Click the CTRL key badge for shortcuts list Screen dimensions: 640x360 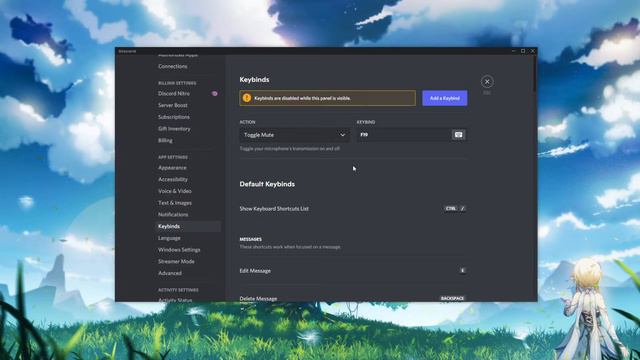click(451, 209)
